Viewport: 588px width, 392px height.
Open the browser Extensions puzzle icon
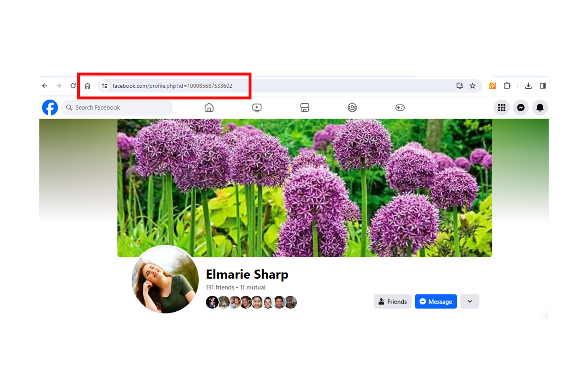pyautogui.click(x=507, y=86)
